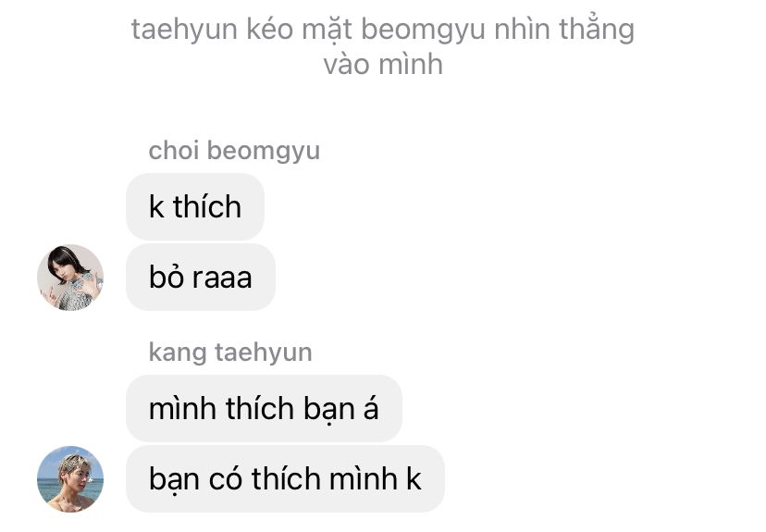This screenshot has width=766, height=532.
Task: Click the word "mặt" in the system message
Action: 327,30
